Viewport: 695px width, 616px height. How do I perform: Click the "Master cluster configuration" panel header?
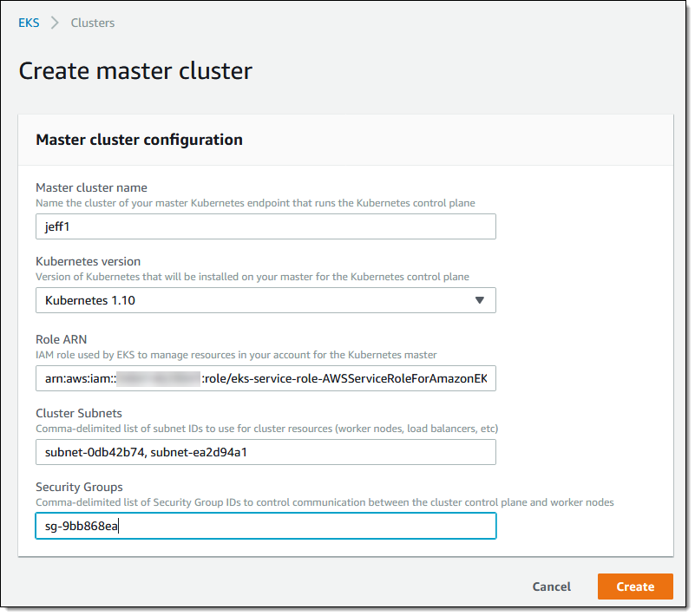point(139,140)
